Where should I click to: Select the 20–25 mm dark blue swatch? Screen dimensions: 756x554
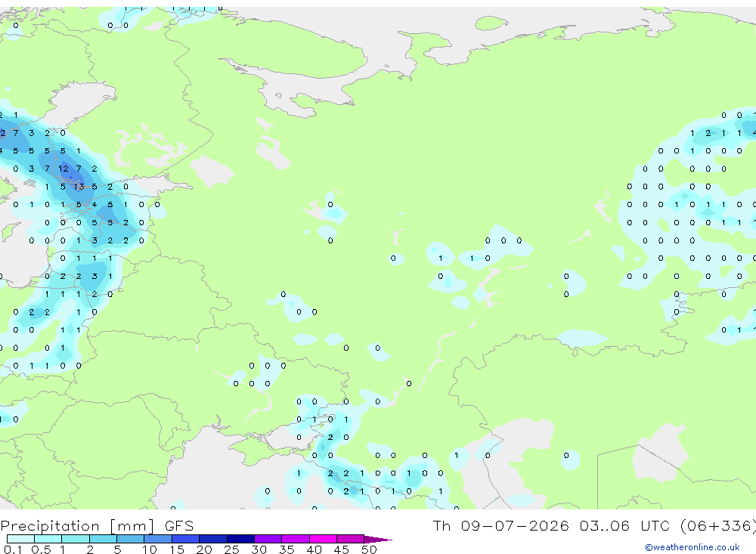[213, 539]
